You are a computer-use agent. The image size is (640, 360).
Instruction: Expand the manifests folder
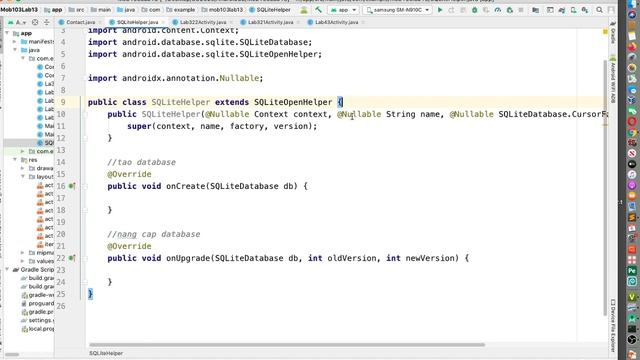(15, 42)
